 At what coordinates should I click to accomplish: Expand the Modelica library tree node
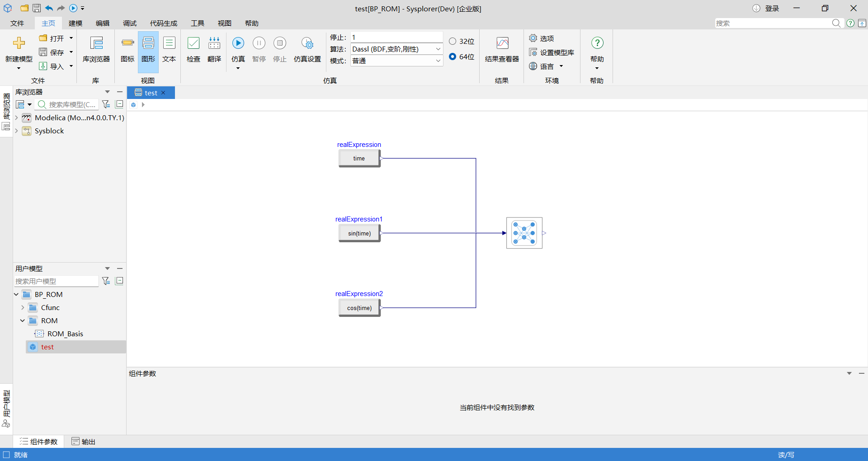point(17,118)
